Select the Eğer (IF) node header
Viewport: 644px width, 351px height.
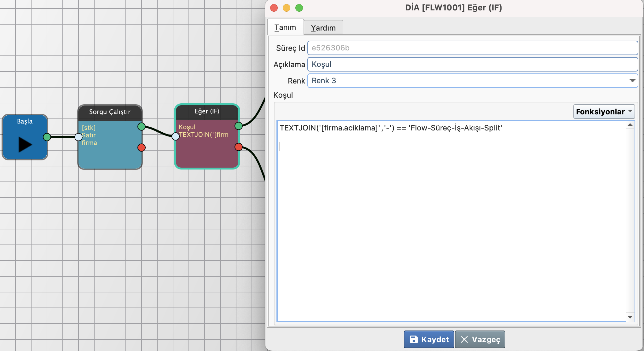click(x=207, y=112)
